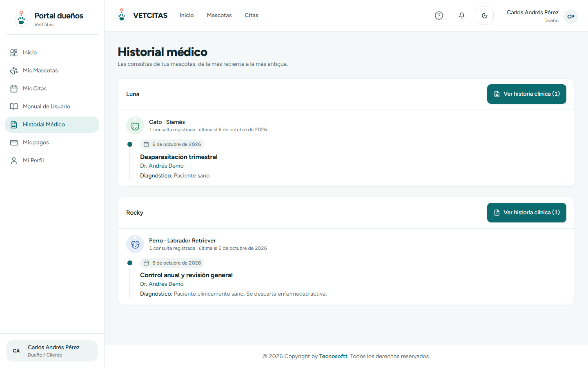Click Rocky's 6 de octubre de 2026 date chip
Screen dimensions: 588x368
pos(172,263)
